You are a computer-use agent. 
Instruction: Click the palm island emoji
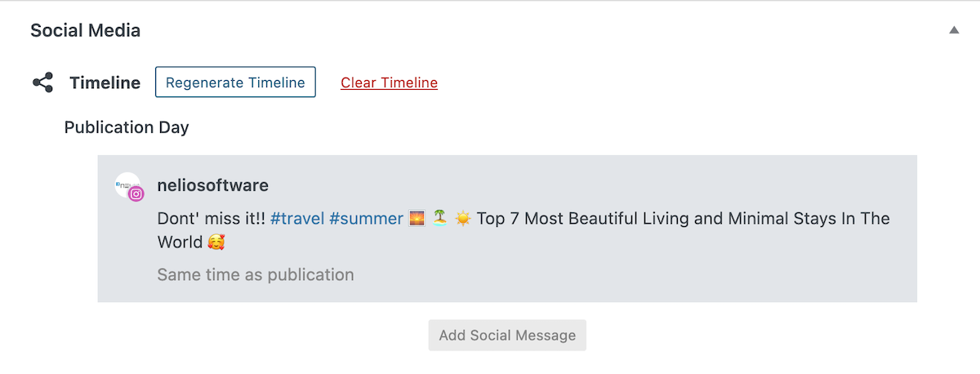click(x=440, y=219)
